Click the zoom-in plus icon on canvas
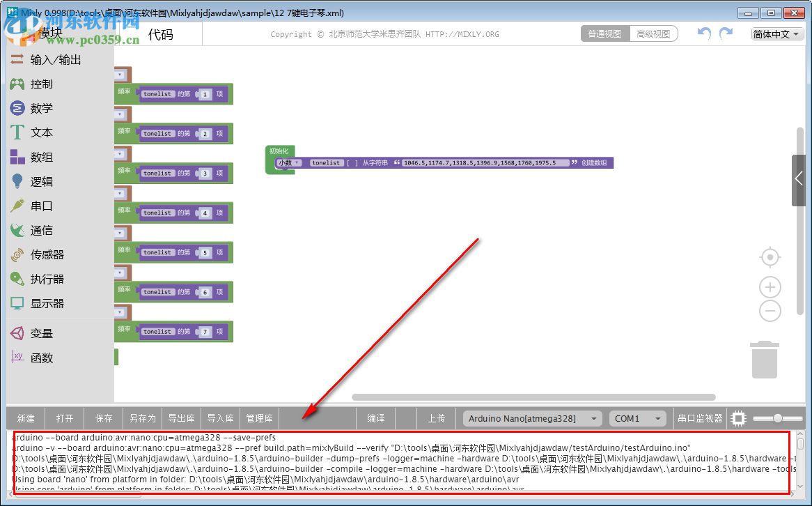812x506 pixels. (770, 287)
